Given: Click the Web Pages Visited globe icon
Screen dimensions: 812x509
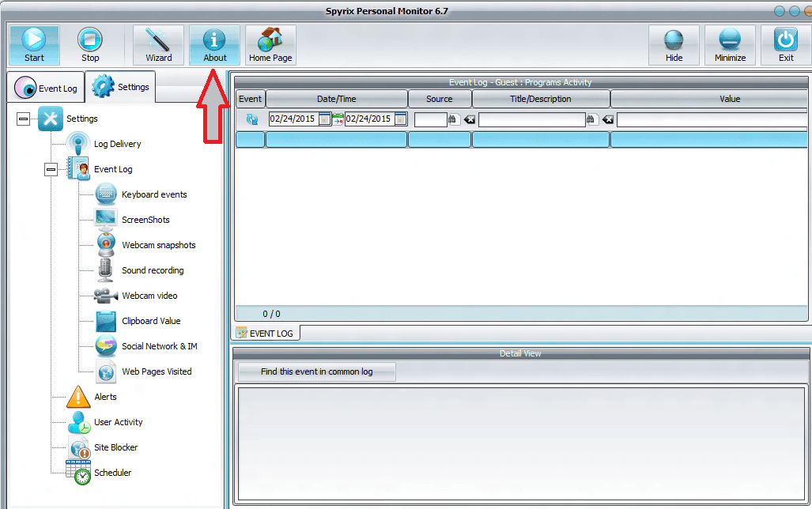Looking at the screenshot, I should click(106, 371).
